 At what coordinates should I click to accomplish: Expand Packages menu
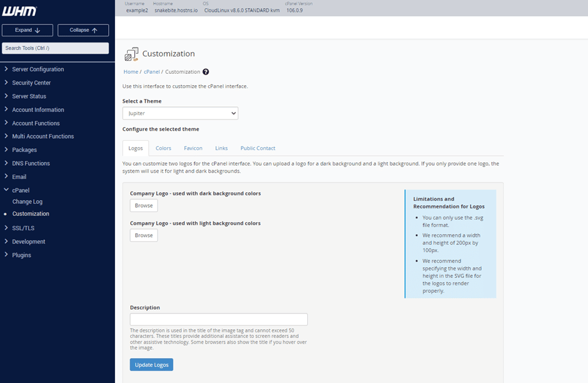point(24,150)
